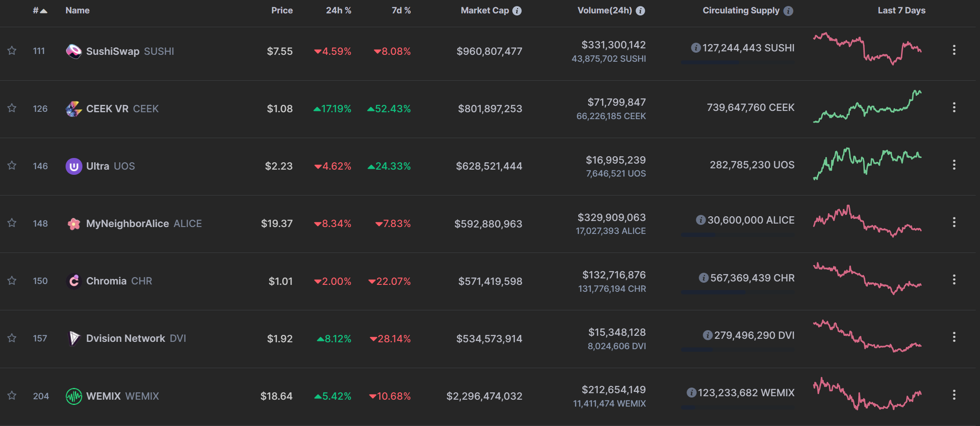
Task: Open CEEK VR coin page
Action: [x=122, y=109]
